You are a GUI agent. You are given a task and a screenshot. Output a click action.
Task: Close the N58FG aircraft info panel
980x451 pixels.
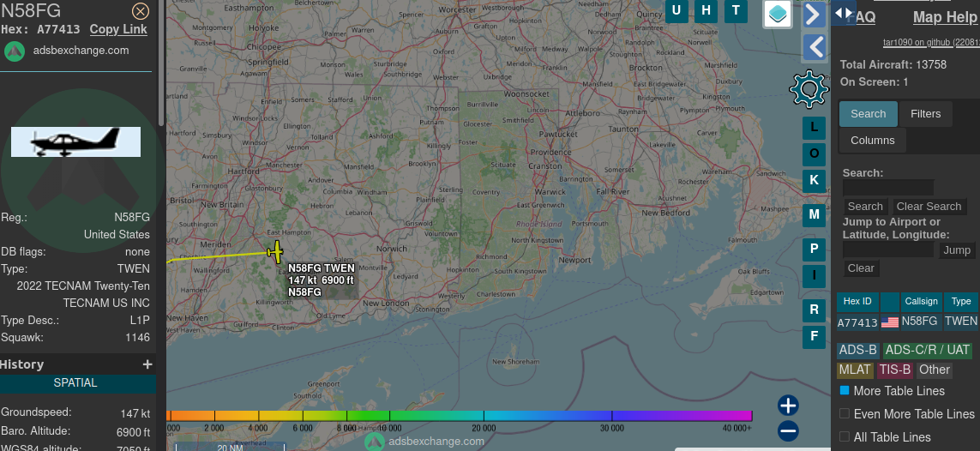141,11
